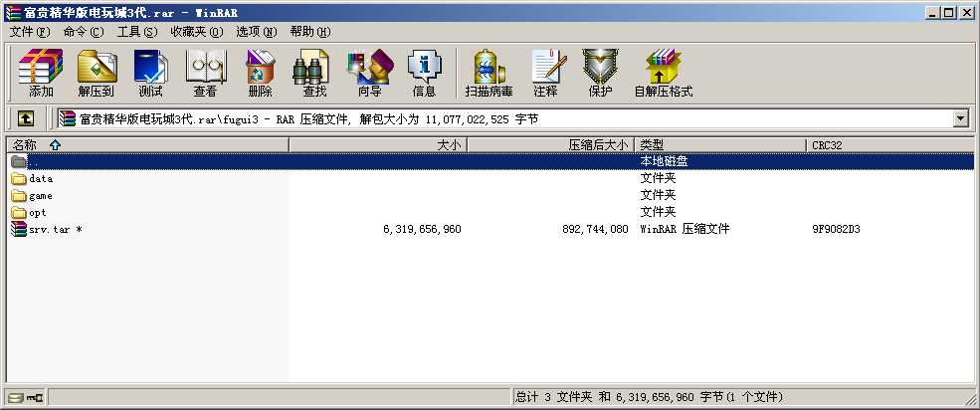The height and width of the screenshot is (410, 980).
Task: Open the Options (选项) menu
Action: 257,31
